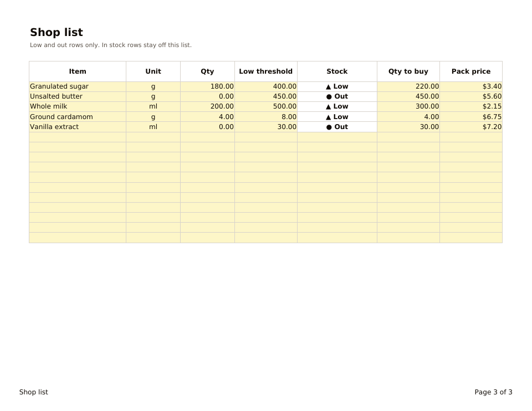Select the $6.75 pack price cell

[471, 117]
